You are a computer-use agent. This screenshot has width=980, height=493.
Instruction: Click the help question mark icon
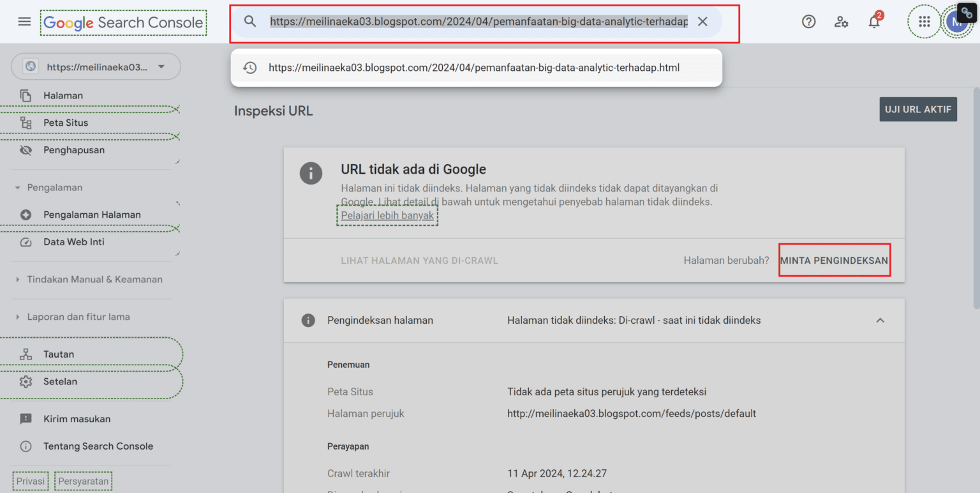(x=808, y=21)
